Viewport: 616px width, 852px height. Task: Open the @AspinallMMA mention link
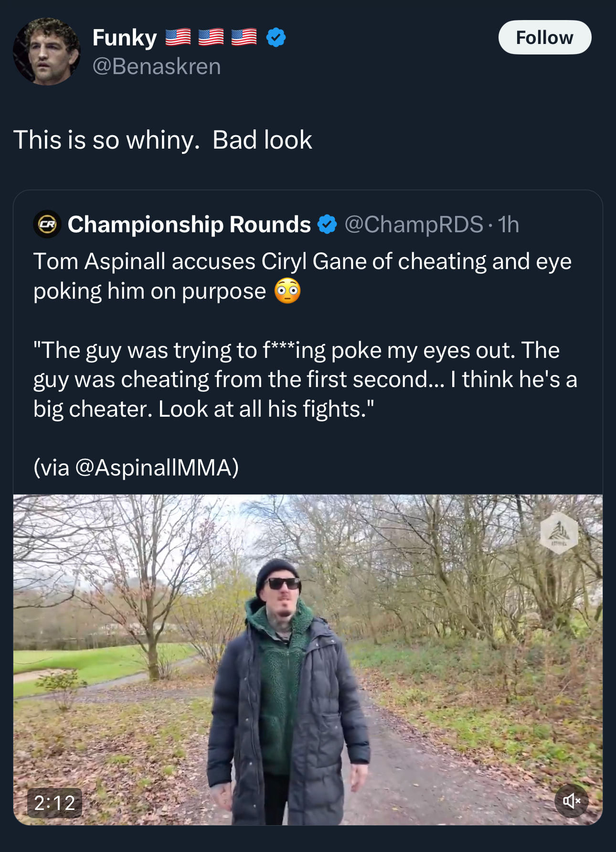[x=157, y=467]
